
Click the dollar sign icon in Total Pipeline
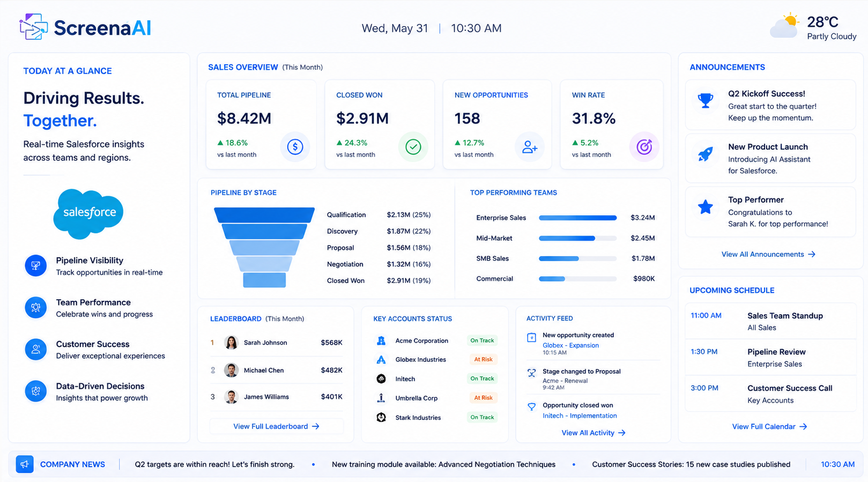(x=295, y=147)
